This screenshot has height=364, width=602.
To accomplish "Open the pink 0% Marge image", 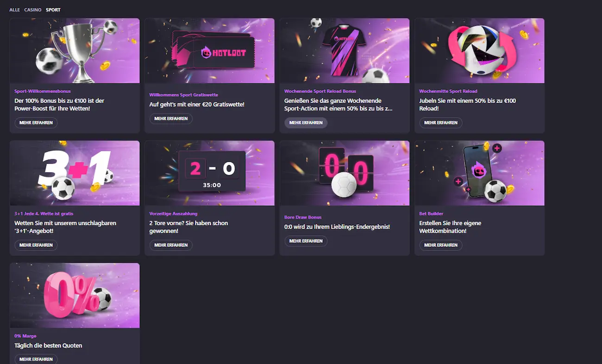I will coord(75,296).
